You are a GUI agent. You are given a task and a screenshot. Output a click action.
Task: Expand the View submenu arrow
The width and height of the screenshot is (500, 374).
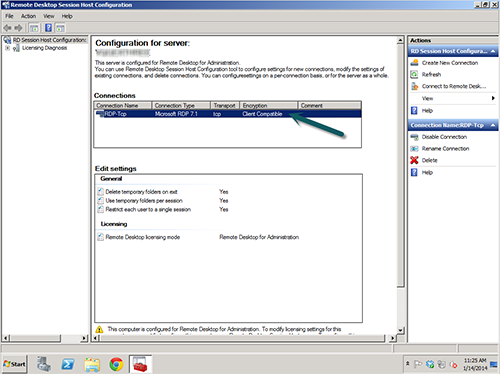493,98
